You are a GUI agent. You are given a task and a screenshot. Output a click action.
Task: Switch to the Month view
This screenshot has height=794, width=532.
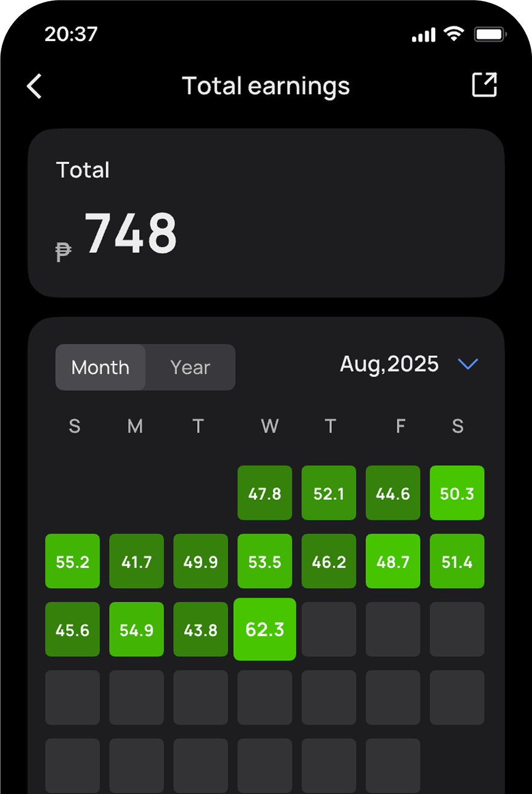[x=100, y=368]
